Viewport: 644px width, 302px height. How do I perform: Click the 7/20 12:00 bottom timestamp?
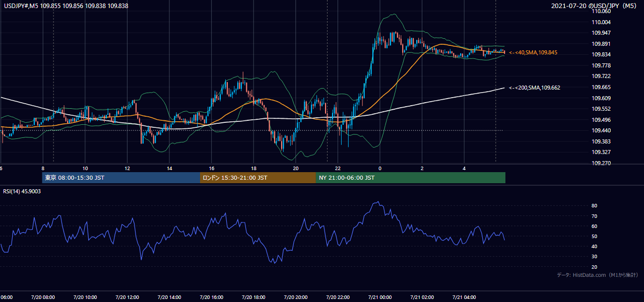coord(127,297)
